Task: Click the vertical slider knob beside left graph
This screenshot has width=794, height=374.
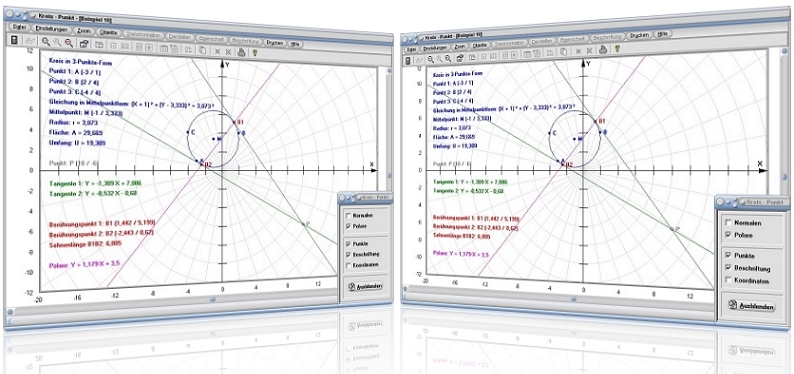Action: tap(389, 176)
